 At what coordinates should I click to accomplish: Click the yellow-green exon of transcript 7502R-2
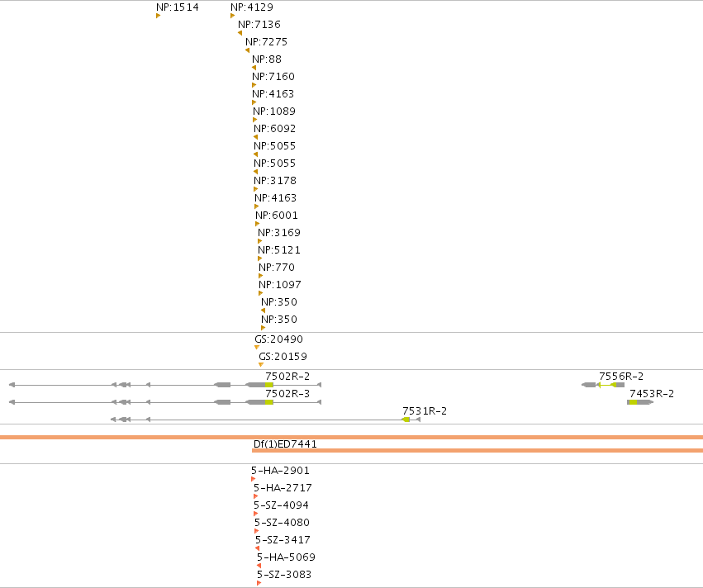click(x=269, y=385)
